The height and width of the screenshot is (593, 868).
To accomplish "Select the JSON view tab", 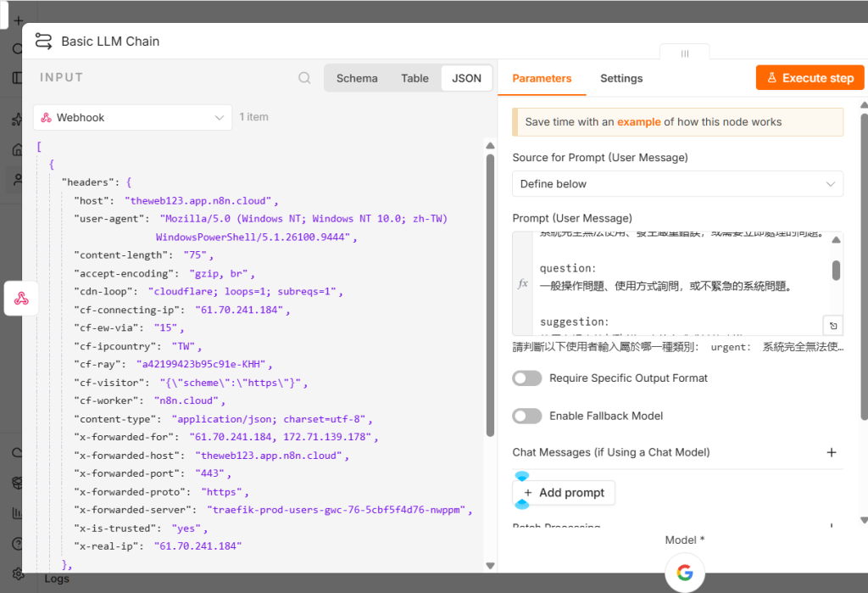I will [x=467, y=78].
